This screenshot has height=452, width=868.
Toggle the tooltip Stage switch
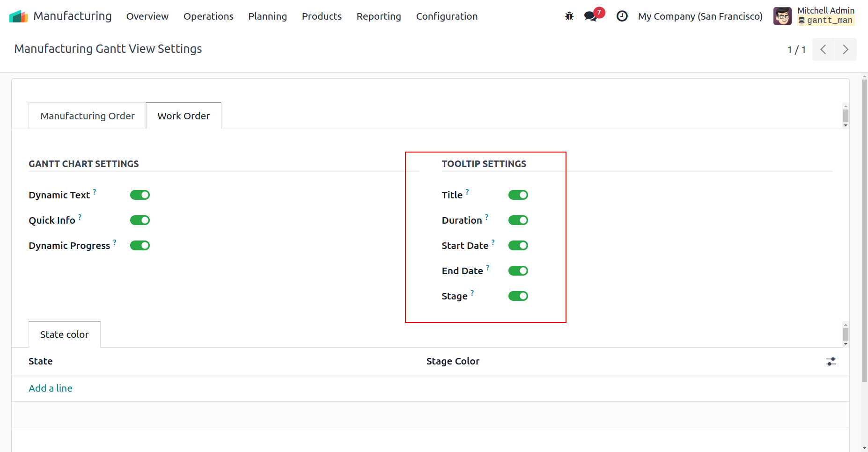[x=518, y=296]
